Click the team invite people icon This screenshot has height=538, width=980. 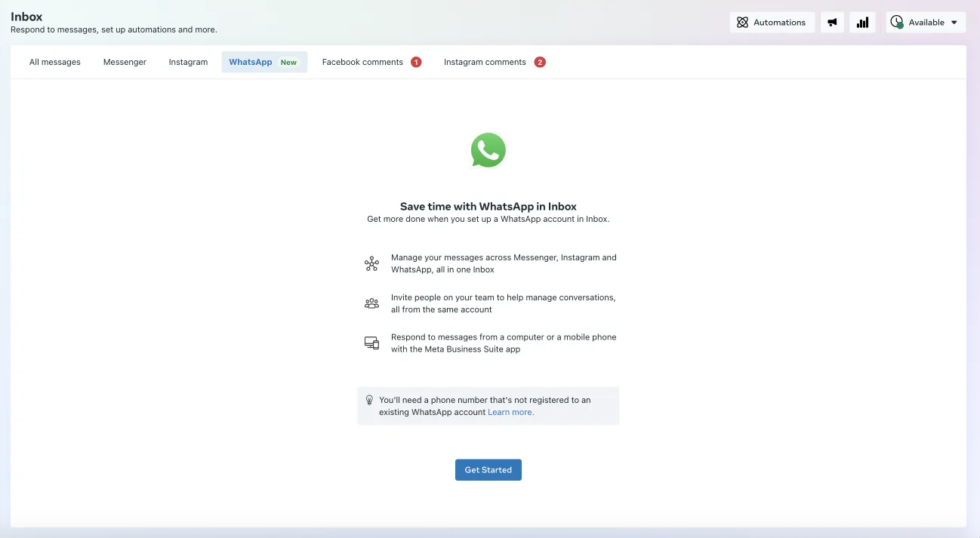click(371, 303)
